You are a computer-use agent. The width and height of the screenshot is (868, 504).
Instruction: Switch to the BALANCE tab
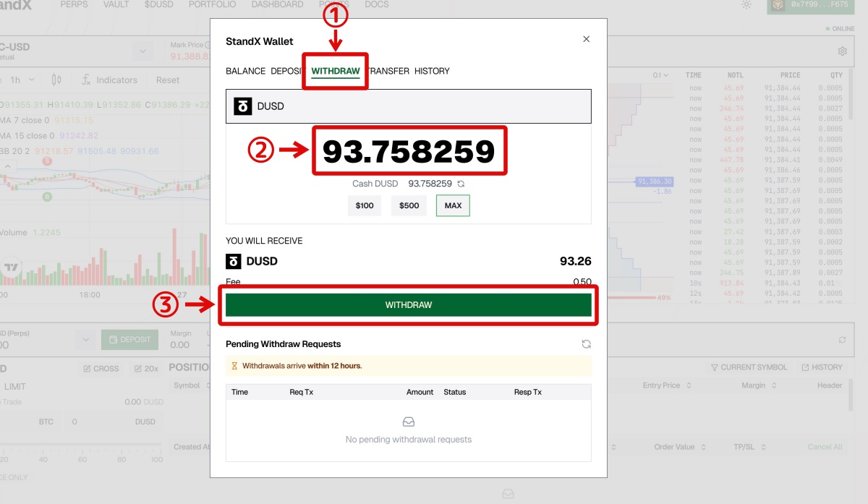(245, 71)
